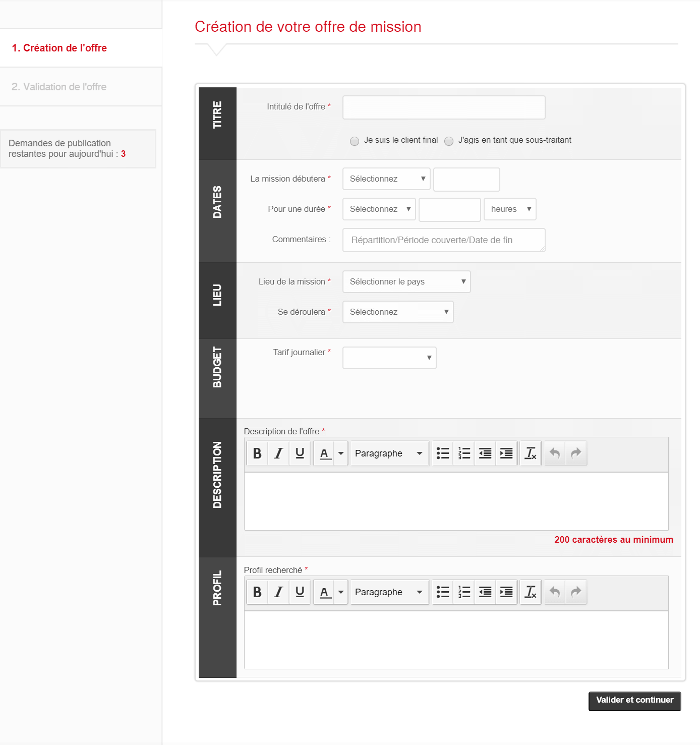Open the Tarif journalier dropdown
The width and height of the screenshot is (700, 745).
tap(389, 358)
